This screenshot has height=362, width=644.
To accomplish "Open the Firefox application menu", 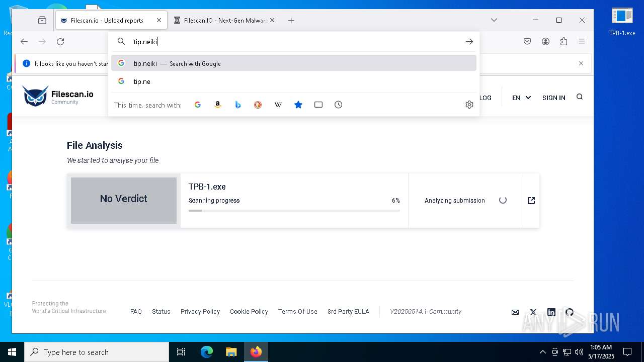I will click(x=582, y=42).
